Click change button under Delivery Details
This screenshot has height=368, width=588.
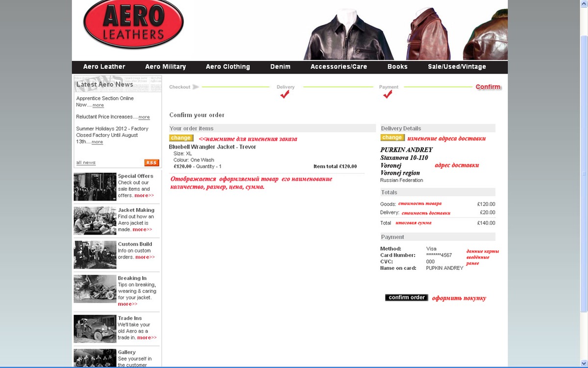[392, 138]
